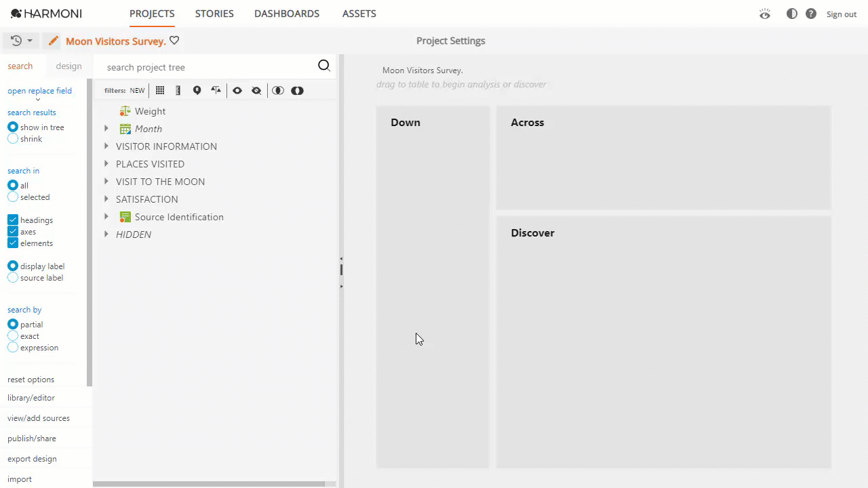Select the Weight tree item
Viewport: 868px width, 488px height.
point(150,111)
